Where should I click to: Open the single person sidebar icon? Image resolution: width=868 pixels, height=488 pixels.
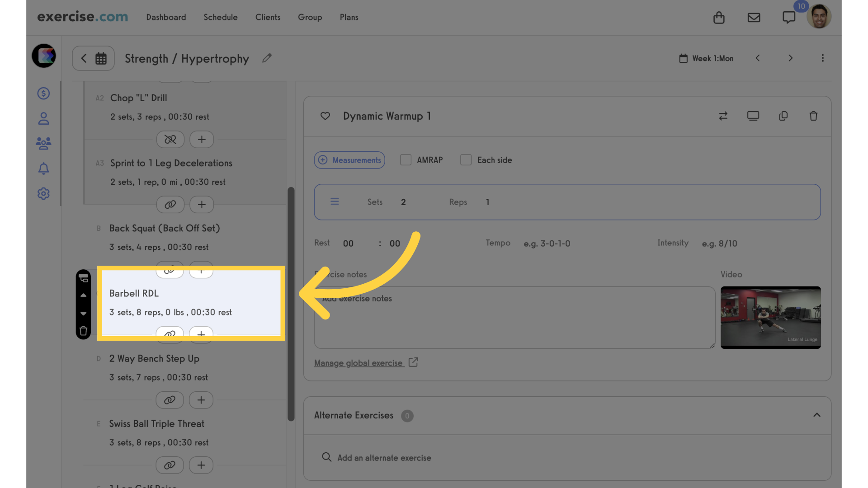pyautogui.click(x=43, y=118)
